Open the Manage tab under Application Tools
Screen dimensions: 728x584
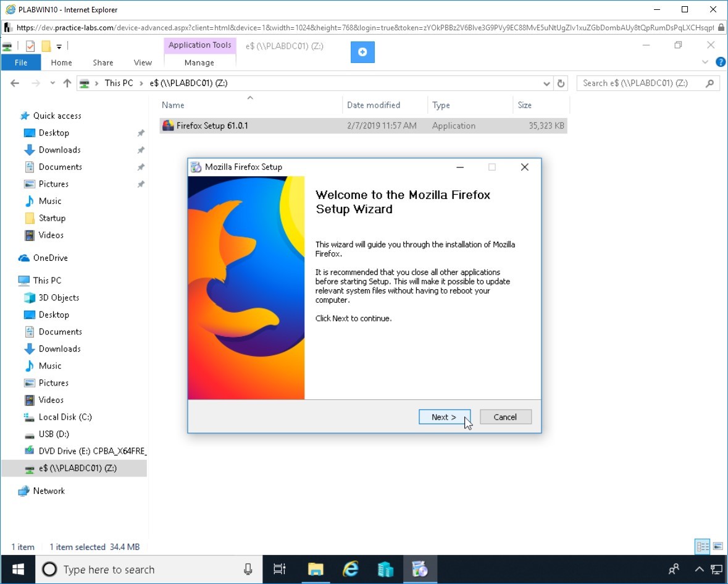tap(199, 62)
